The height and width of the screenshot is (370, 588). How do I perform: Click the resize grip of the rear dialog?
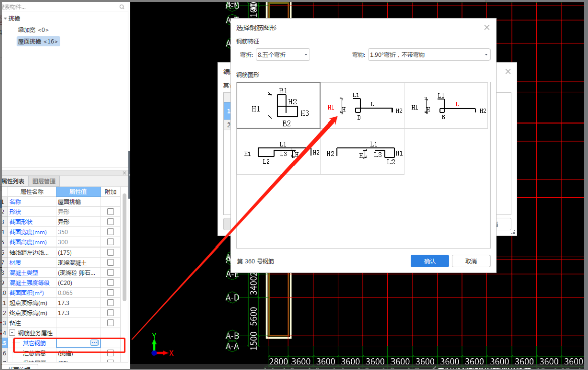[514, 232]
